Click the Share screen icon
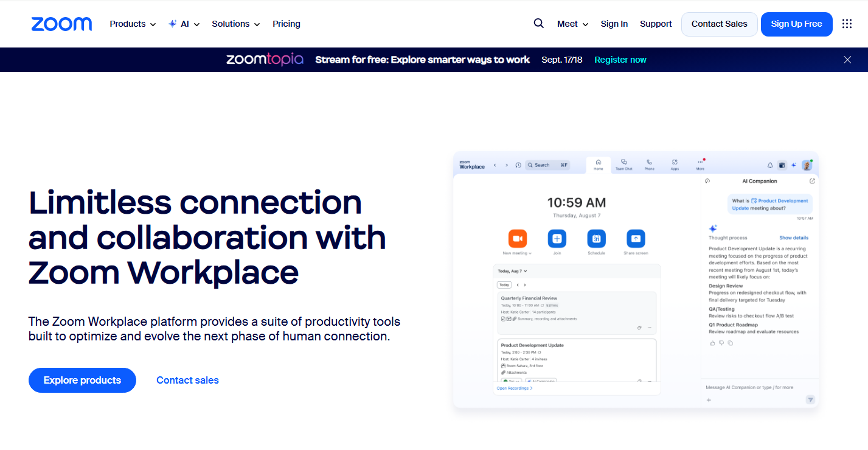Image resolution: width=868 pixels, height=450 pixels. point(636,238)
